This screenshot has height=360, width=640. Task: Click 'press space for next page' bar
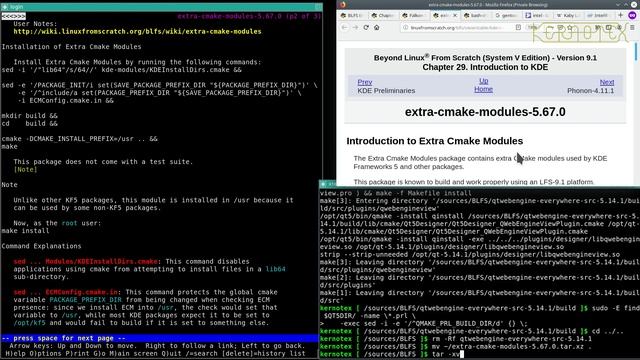coord(160,338)
